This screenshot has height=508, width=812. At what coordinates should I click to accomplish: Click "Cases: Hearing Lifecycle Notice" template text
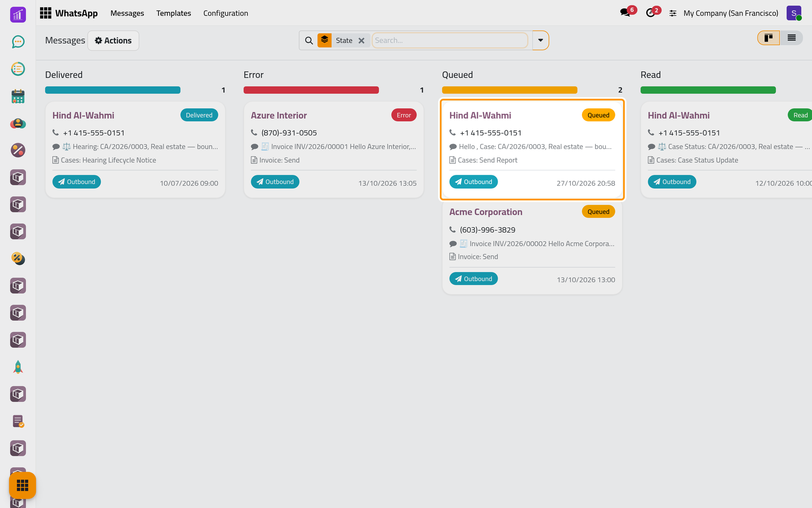pyautogui.click(x=108, y=160)
